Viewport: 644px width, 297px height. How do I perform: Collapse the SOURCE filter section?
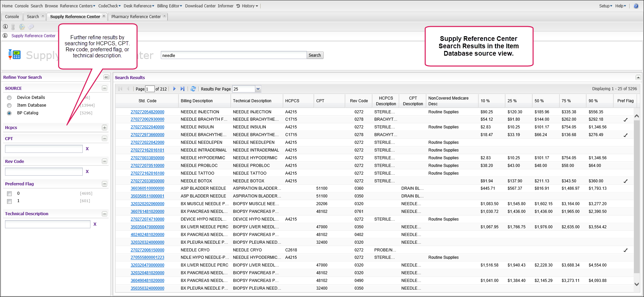pyautogui.click(x=105, y=88)
